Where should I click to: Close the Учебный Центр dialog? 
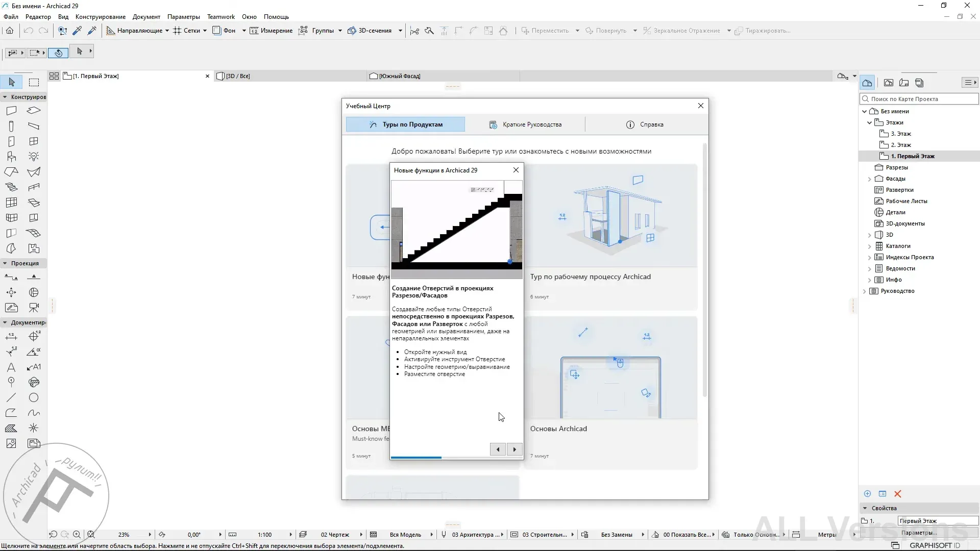pos(701,106)
